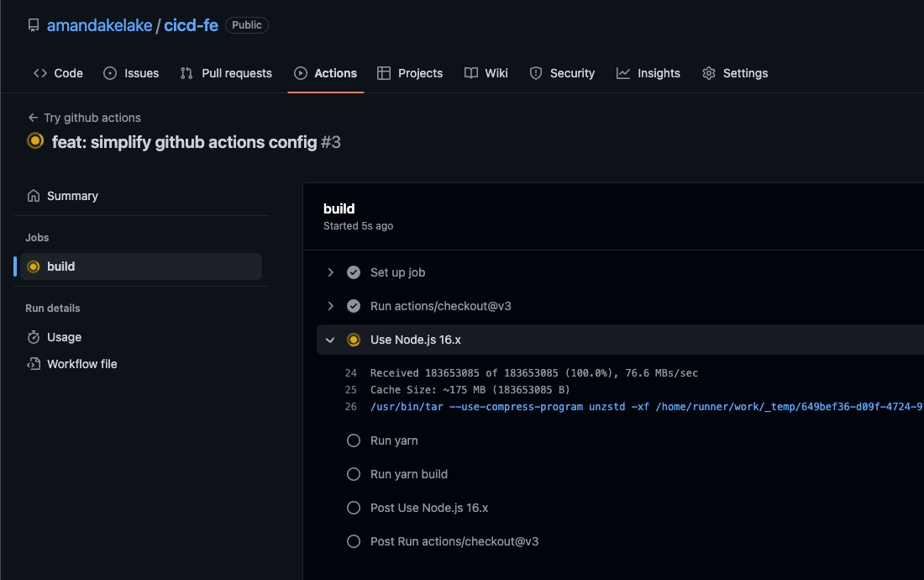Viewport: 924px width, 580px height.
Task: Click the run title feat: simplify github actions config
Action: point(185,142)
